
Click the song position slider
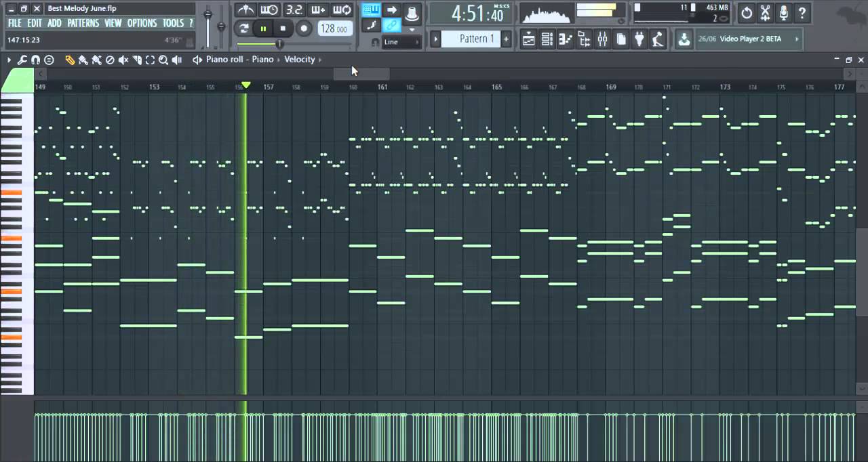tap(279, 44)
